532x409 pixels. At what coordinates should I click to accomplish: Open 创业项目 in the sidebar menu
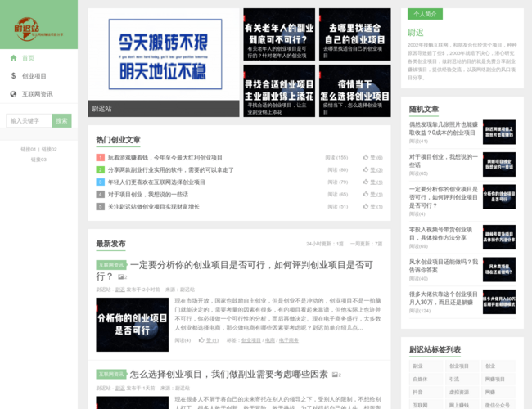point(34,76)
